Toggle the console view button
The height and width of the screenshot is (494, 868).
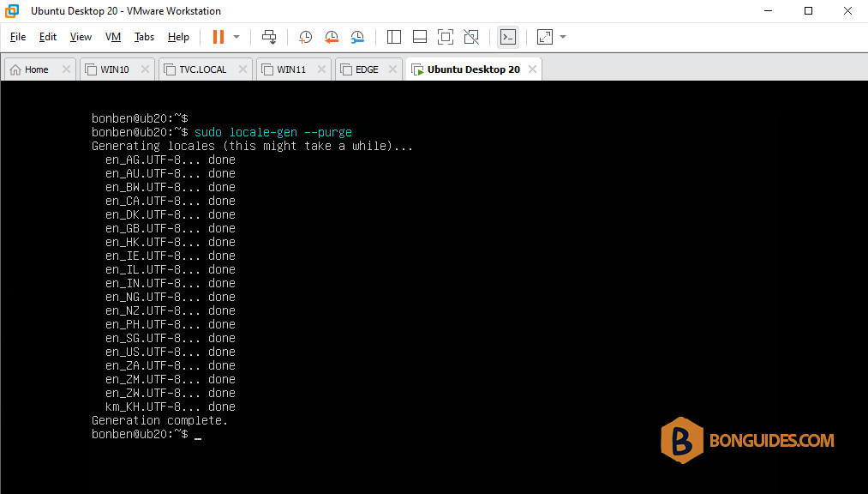click(x=508, y=37)
